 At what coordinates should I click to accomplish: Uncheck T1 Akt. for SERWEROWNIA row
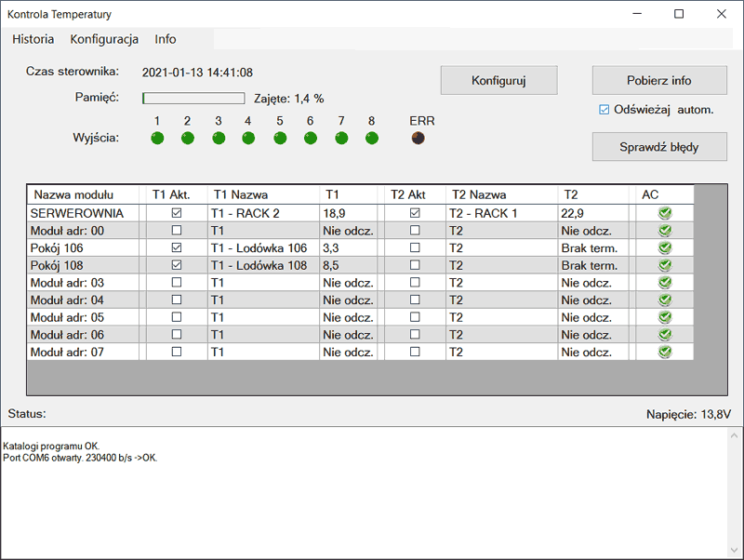177,213
